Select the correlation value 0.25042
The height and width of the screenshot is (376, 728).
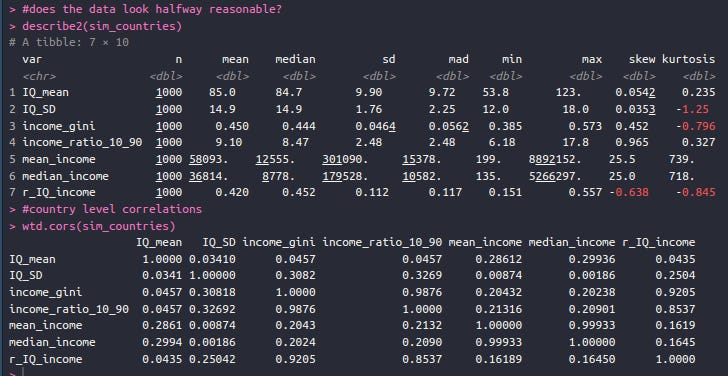point(212,359)
